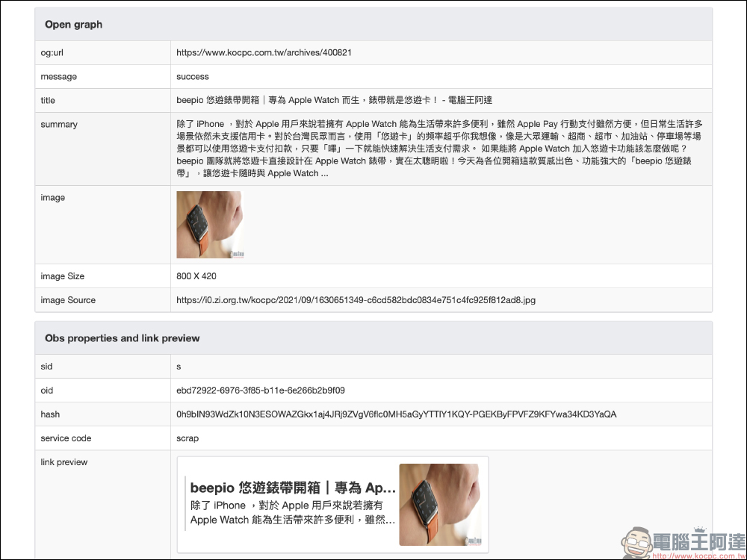Select the message label cell

(x=103, y=76)
